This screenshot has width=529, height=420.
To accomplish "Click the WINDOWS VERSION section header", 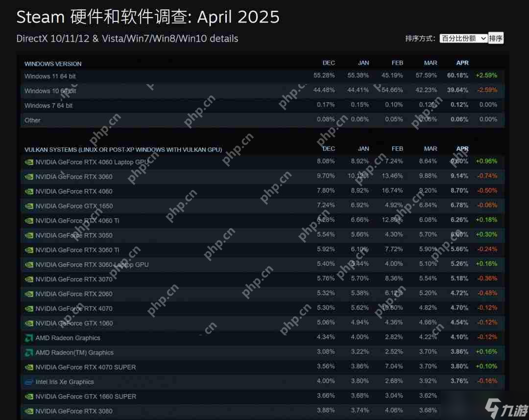I will pos(53,64).
